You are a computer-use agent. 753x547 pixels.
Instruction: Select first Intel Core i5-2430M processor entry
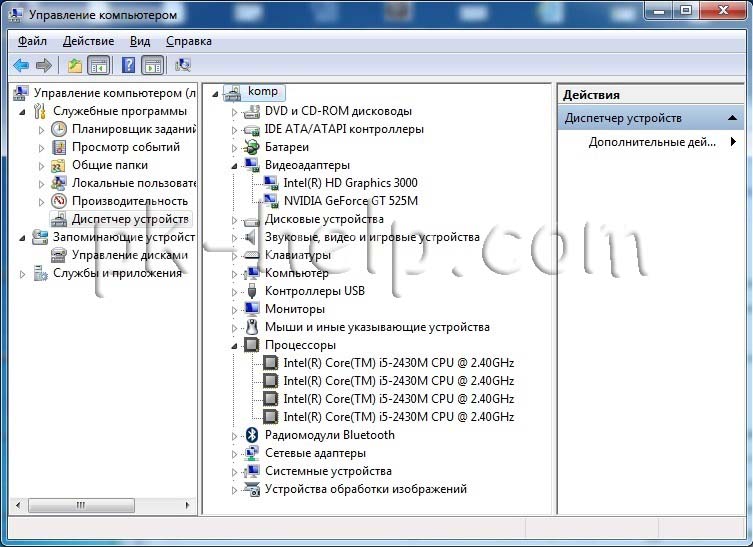click(398, 363)
